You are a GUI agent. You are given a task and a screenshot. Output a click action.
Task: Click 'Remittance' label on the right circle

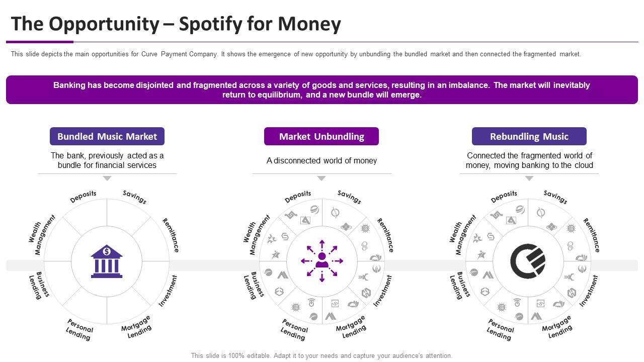(592, 235)
